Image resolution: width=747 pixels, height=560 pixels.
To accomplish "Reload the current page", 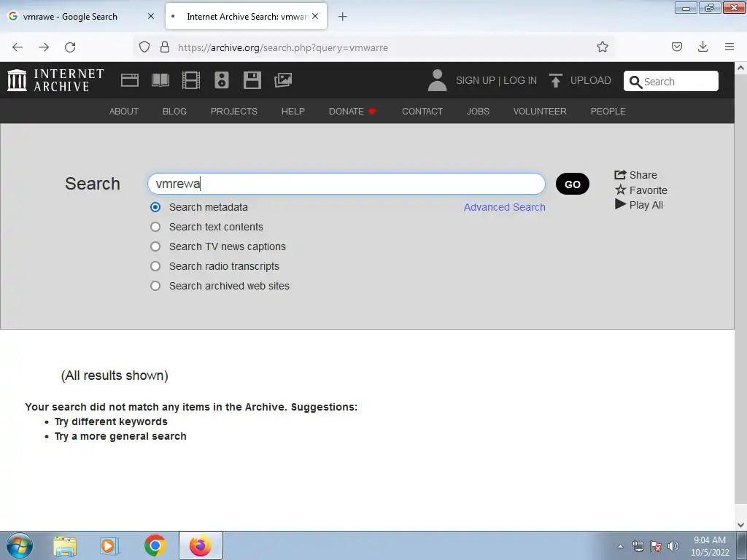I will [x=70, y=47].
